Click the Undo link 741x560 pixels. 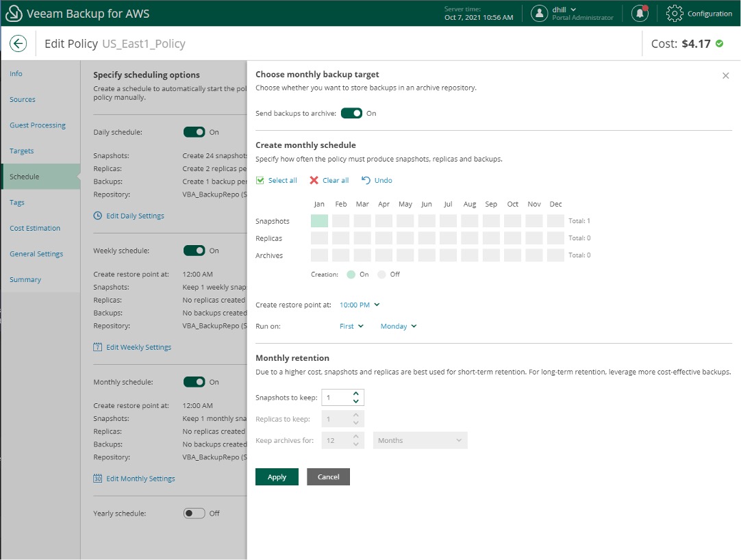(384, 180)
